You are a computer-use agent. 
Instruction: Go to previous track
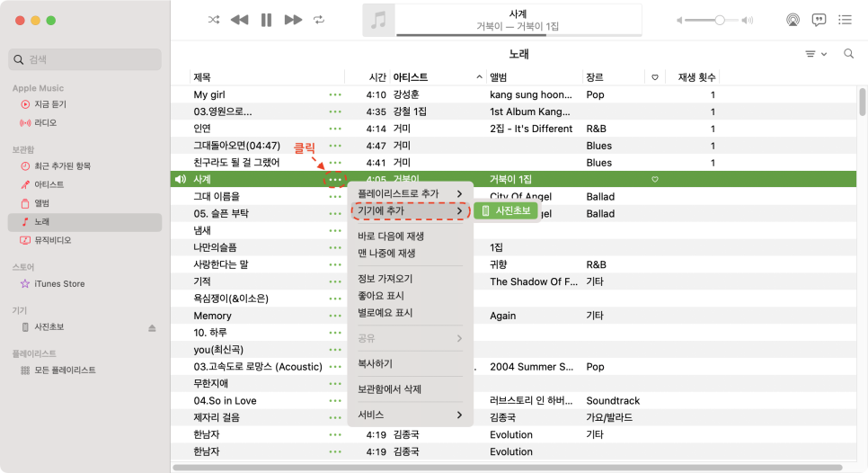(239, 20)
